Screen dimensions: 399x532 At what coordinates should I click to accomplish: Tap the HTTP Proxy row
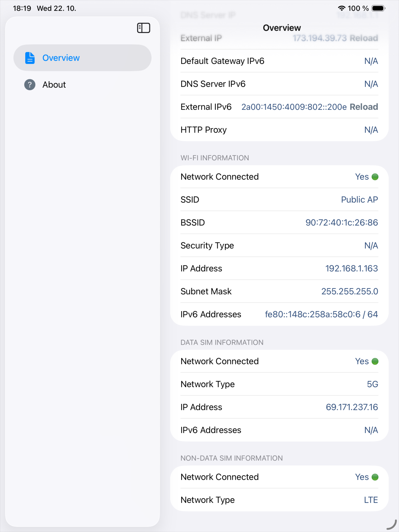coord(279,130)
